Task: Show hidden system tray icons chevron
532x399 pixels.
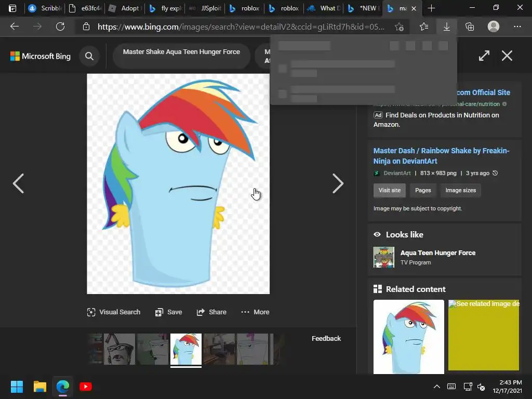Action: pyautogui.click(x=436, y=387)
